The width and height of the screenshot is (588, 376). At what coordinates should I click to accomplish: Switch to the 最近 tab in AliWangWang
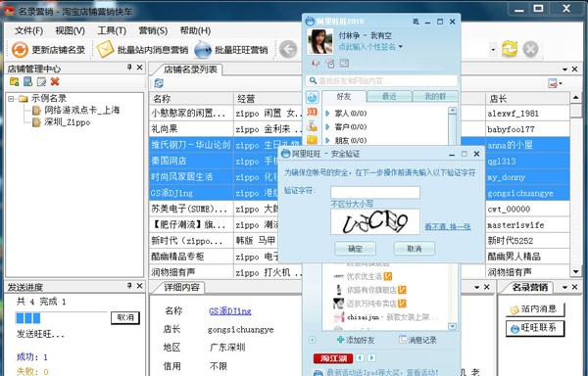389,97
